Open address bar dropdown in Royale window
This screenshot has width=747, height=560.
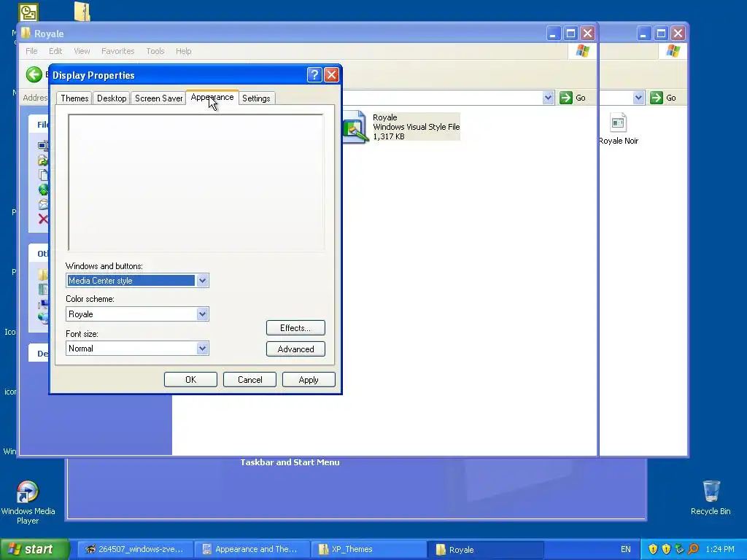pos(548,98)
